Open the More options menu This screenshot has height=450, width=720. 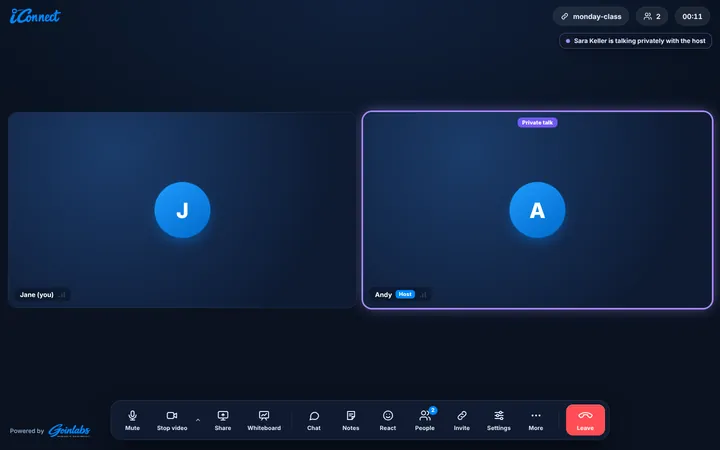[x=535, y=420]
